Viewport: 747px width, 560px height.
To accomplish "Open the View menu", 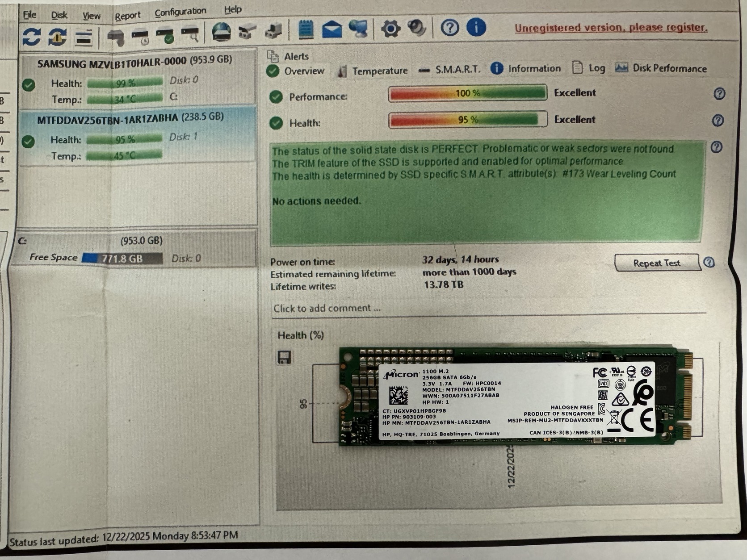I will (92, 16).
